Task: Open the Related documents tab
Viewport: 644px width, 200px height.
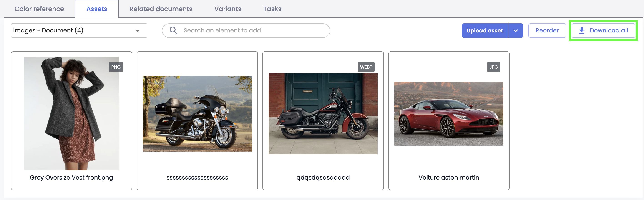Action: click(x=161, y=9)
